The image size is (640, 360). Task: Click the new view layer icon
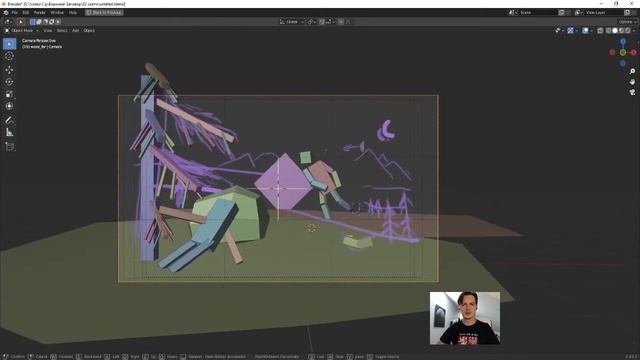[627, 13]
